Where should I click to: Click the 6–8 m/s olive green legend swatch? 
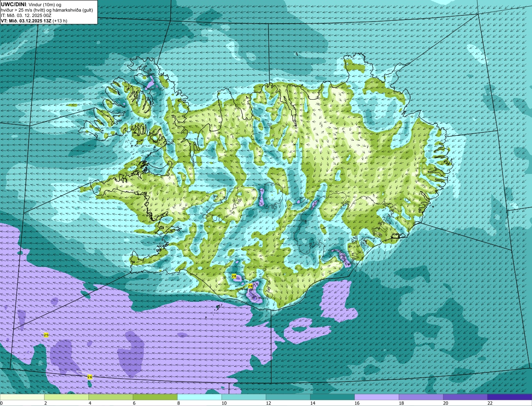[x=155, y=397]
